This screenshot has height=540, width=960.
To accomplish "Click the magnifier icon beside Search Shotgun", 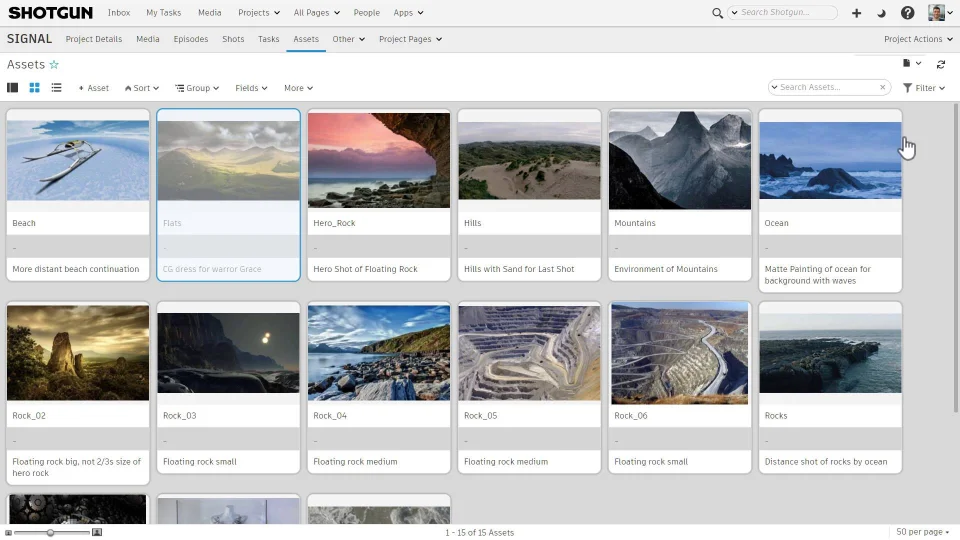I will click(x=717, y=13).
